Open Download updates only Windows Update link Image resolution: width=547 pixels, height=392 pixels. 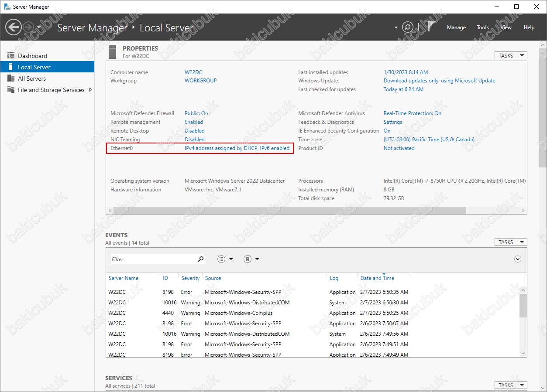point(439,81)
